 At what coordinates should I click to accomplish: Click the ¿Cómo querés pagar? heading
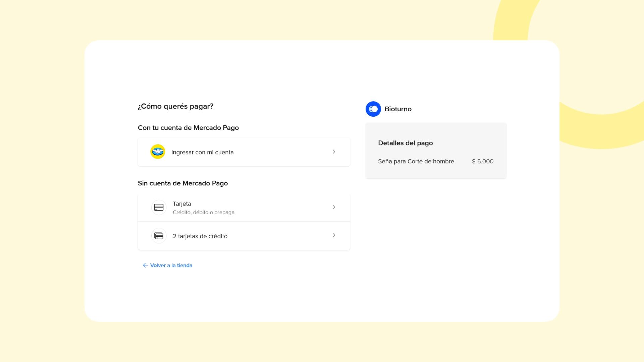(x=175, y=106)
